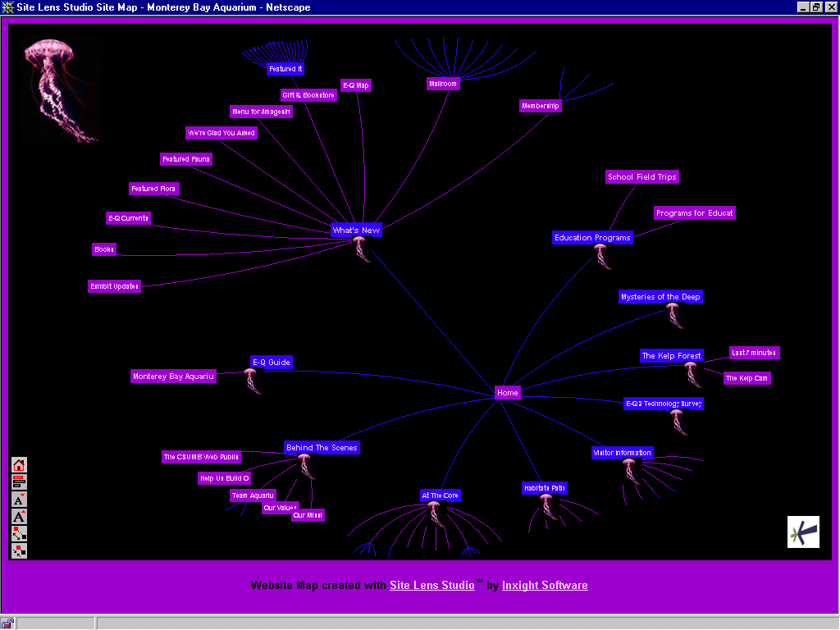This screenshot has width=840, height=630.
Task: Open the Featured Flora node
Action: coord(153,189)
